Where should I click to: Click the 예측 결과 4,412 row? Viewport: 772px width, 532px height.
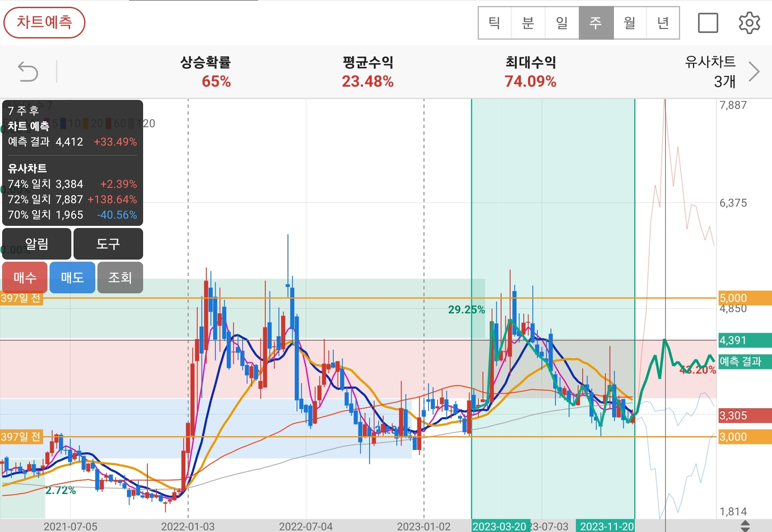(72, 142)
